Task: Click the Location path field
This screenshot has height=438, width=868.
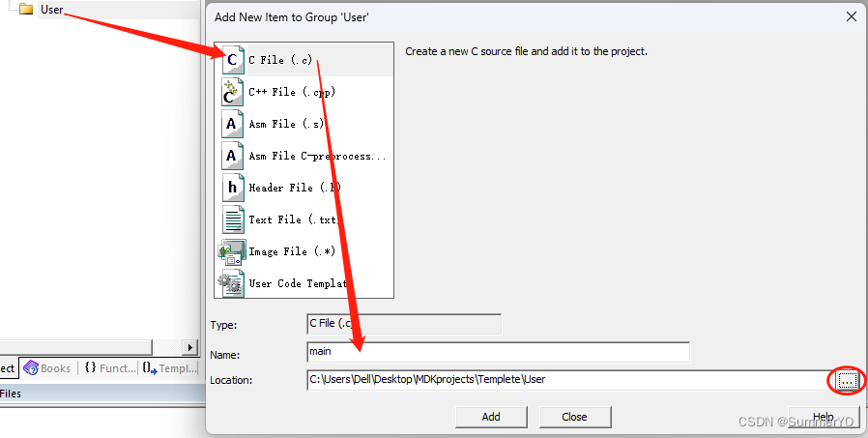Action: pyautogui.click(x=570, y=380)
